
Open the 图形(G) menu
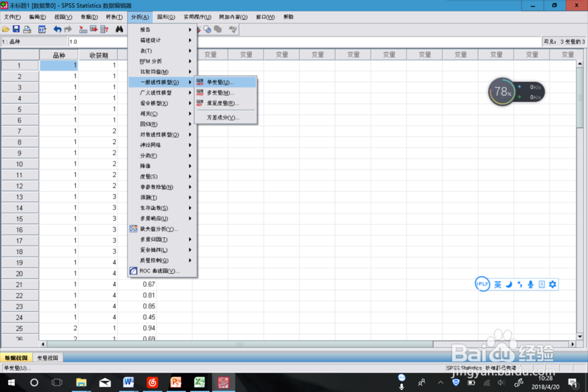(166, 17)
